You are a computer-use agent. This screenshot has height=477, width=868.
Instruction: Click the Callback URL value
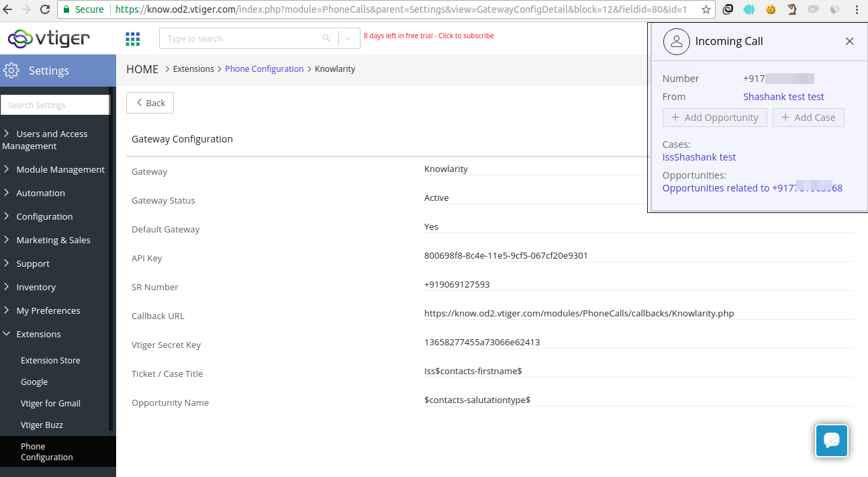579,313
